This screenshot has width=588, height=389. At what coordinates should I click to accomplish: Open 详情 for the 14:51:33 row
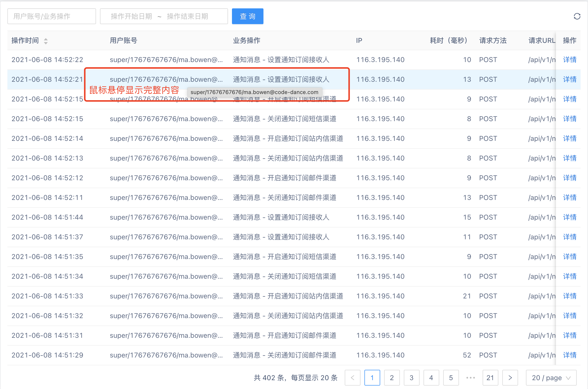point(570,296)
